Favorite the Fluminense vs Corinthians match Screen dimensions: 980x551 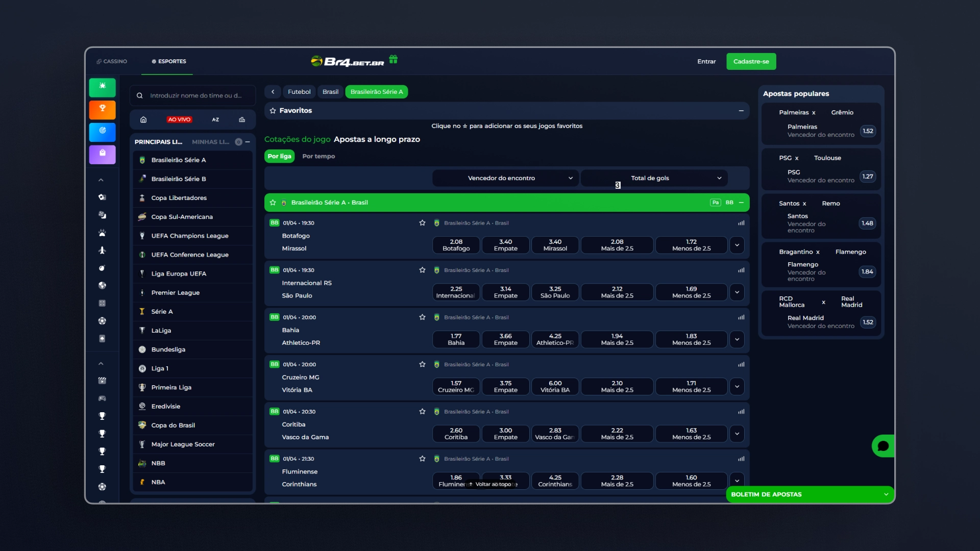[x=422, y=459]
